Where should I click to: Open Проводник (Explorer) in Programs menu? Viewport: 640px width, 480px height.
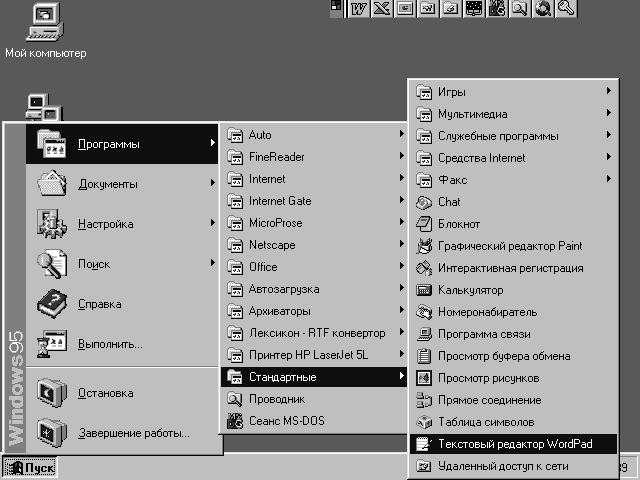click(x=313, y=399)
